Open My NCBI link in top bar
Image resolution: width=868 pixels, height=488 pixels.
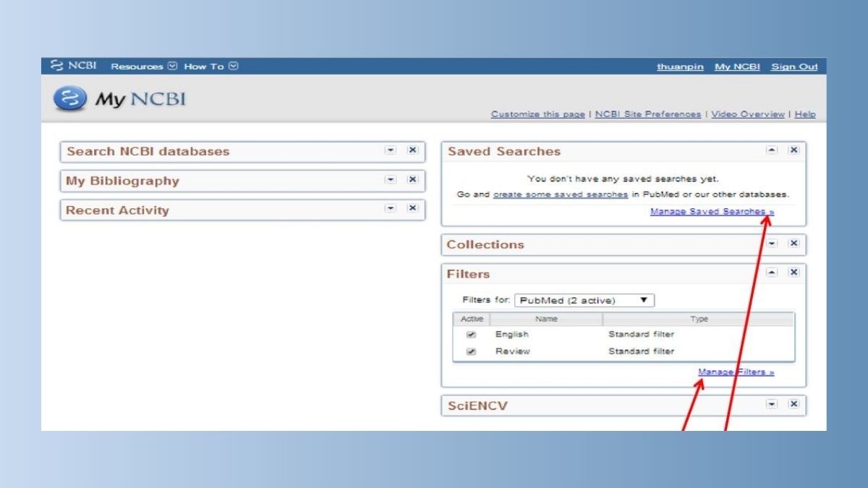pyautogui.click(x=737, y=67)
